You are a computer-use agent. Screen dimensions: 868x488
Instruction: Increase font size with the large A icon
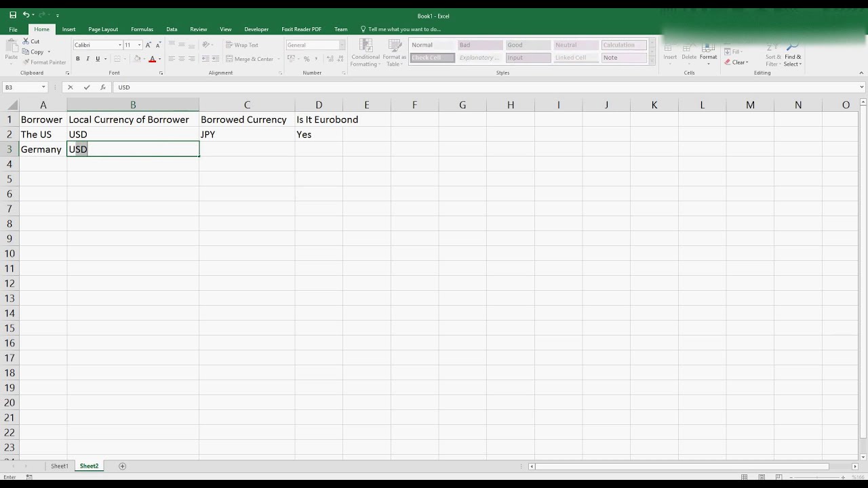click(148, 45)
